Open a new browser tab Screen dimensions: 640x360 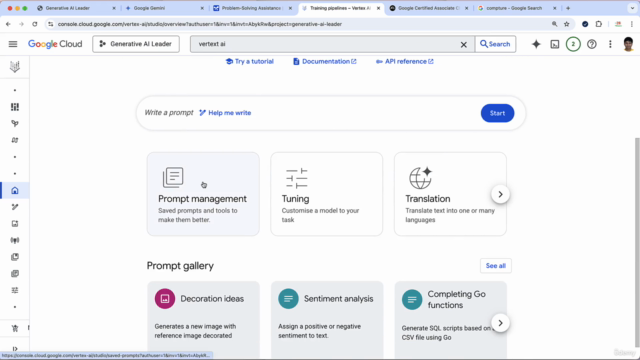(568, 8)
